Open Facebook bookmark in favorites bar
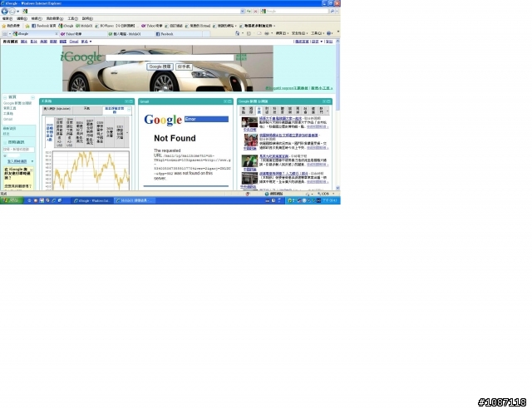The width and height of the screenshot is (532, 409). coord(44,26)
